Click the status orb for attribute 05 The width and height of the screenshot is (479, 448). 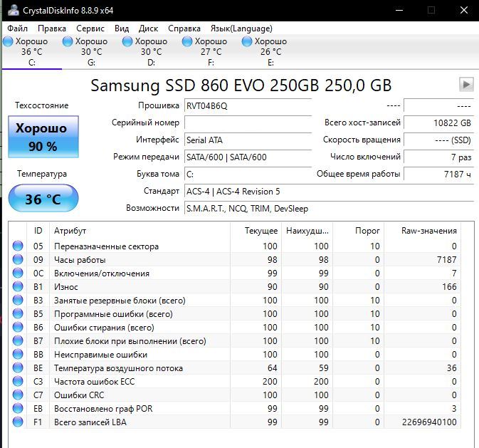(x=18, y=246)
